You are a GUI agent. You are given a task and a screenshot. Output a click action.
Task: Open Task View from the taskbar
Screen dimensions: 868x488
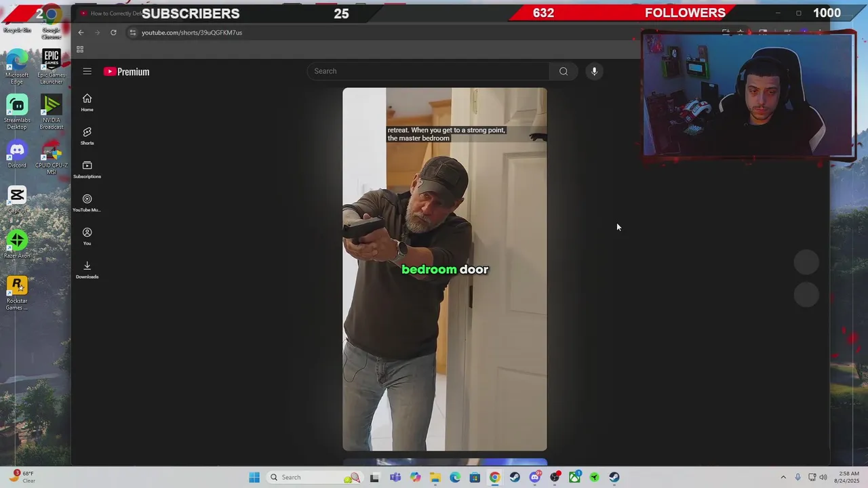coord(374,477)
